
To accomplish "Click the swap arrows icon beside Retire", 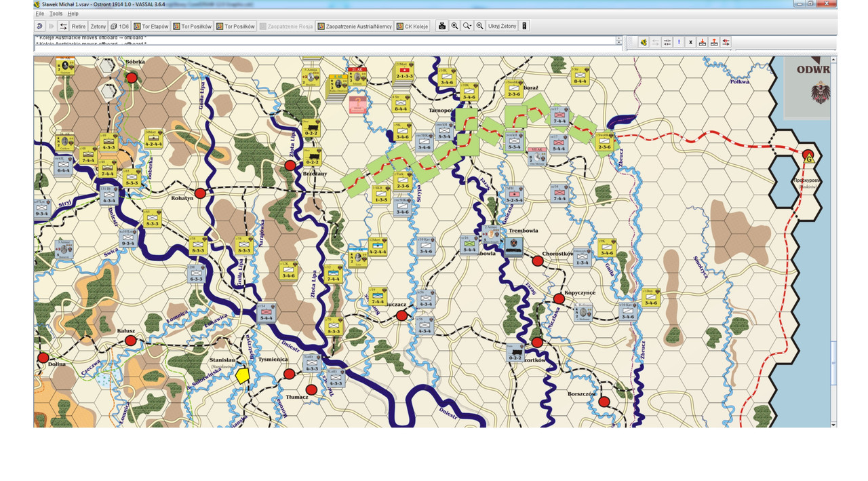I will click(x=63, y=26).
